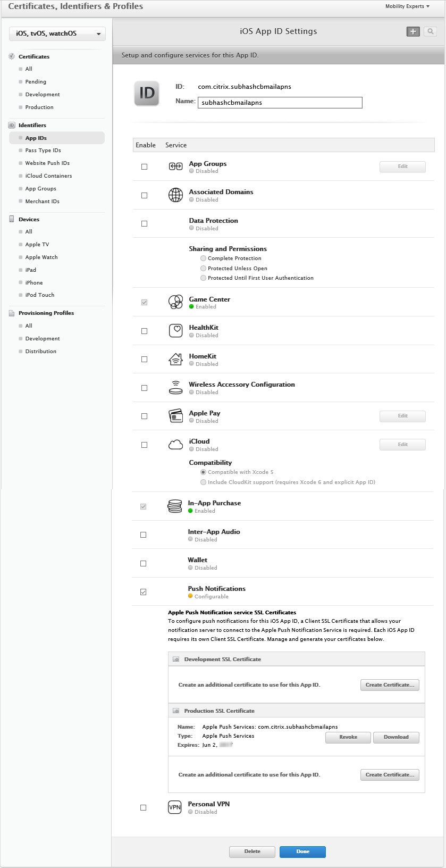Click the App ID Name text field
Image resolution: width=446 pixels, height=868 pixels.
[280, 103]
